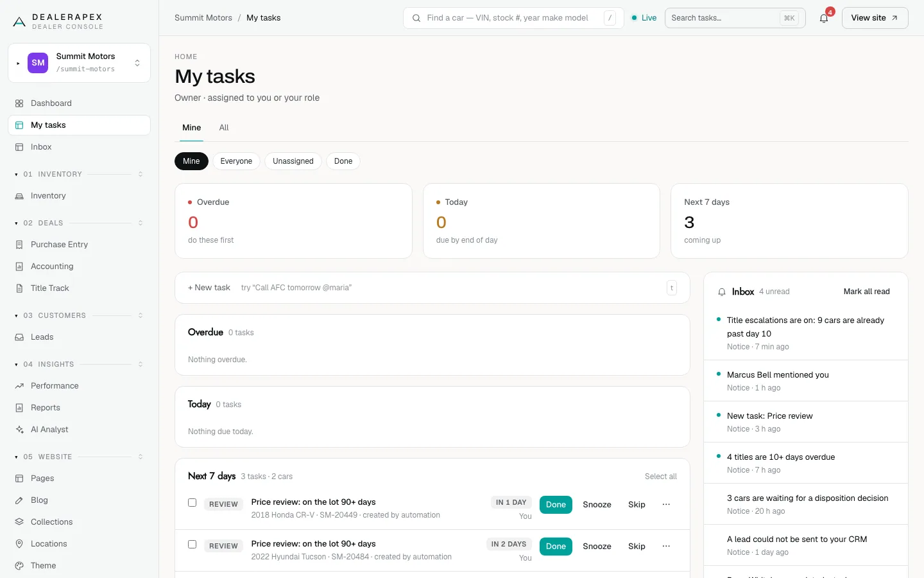The height and width of the screenshot is (578, 924).
Task: Select the Unassigned filter pill
Action: (x=293, y=161)
